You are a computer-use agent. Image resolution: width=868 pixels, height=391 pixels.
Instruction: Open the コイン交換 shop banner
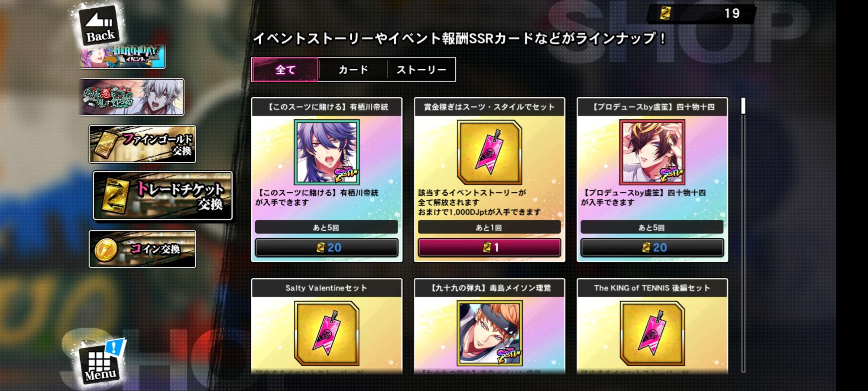point(142,249)
